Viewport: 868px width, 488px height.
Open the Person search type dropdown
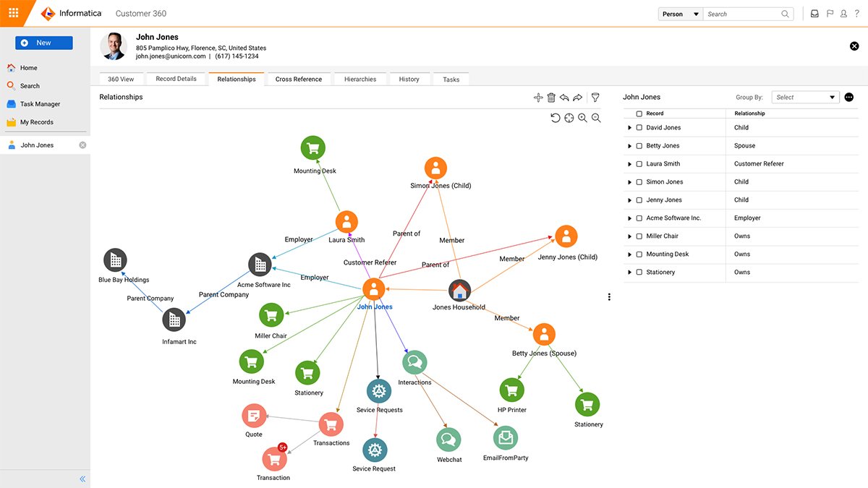click(x=678, y=13)
